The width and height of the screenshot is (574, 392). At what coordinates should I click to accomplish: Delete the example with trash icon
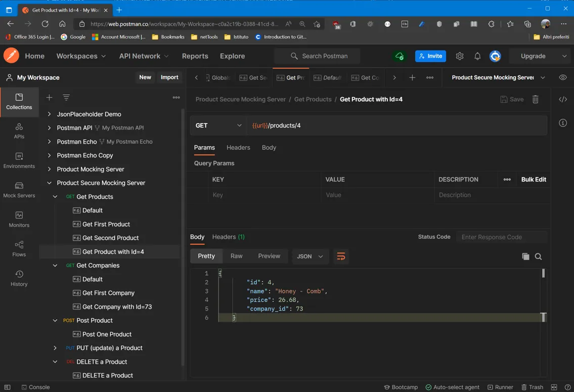pyautogui.click(x=535, y=99)
